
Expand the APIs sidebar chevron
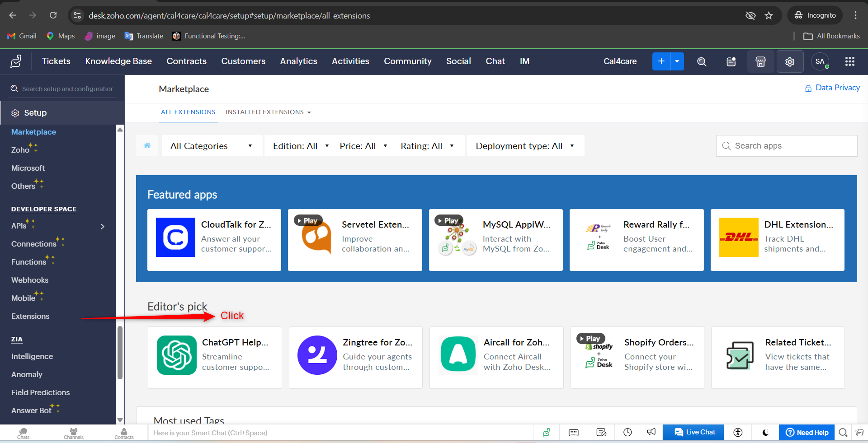coord(103,226)
